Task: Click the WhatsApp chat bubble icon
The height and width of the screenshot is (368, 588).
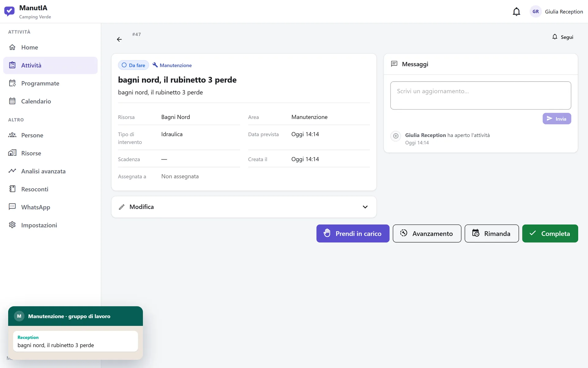Action: 12,207
